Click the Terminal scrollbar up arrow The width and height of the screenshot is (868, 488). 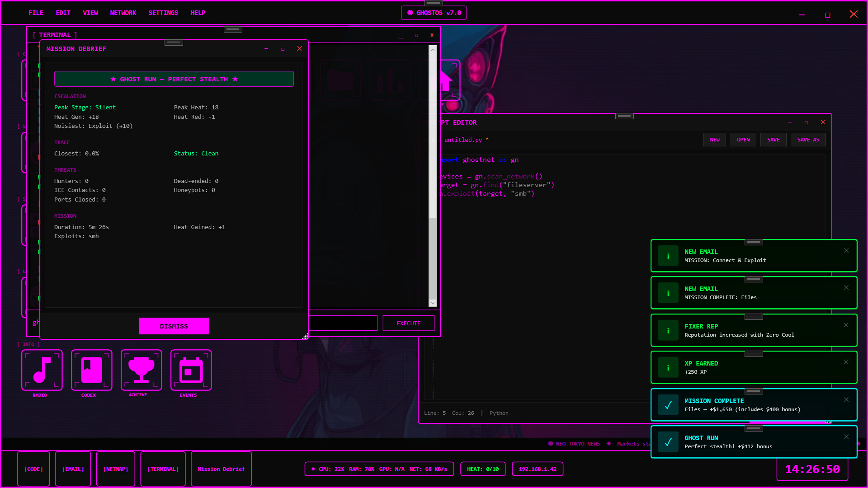click(433, 50)
